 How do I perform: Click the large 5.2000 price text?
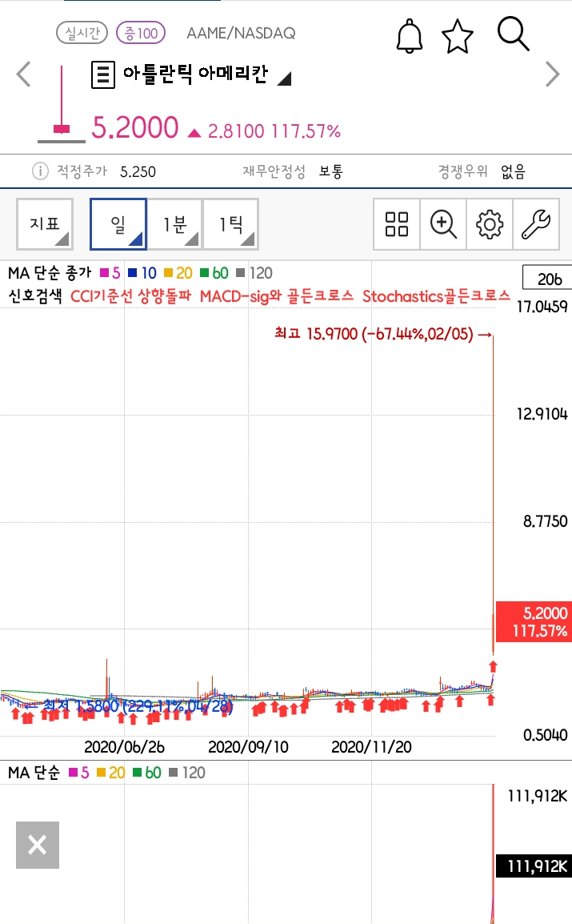pyautogui.click(x=134, y=127)
